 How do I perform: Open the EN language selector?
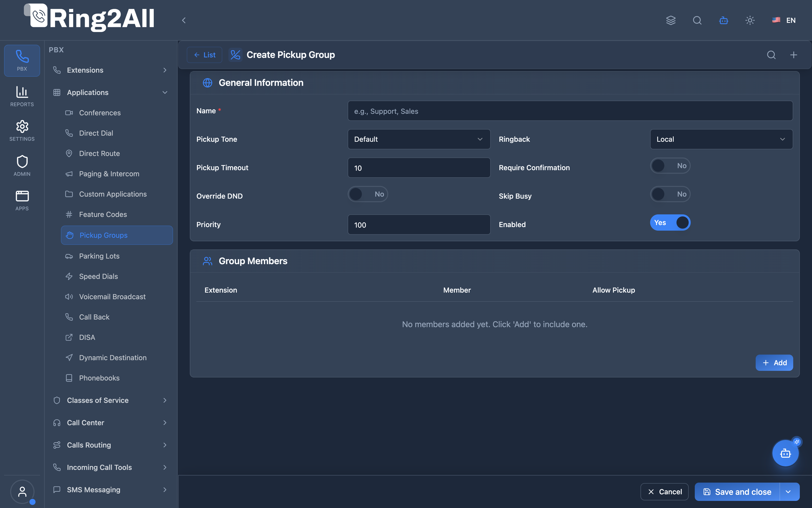[x=784, y=20]
